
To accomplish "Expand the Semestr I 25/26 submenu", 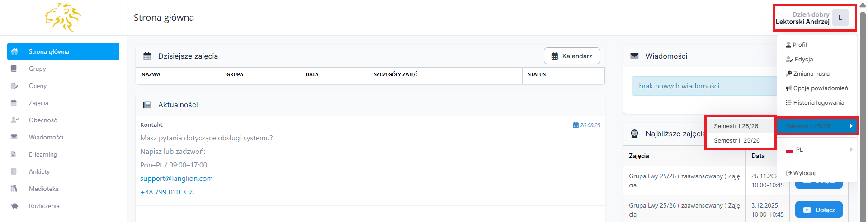I will pyautogui.click(x=816, y=126).
